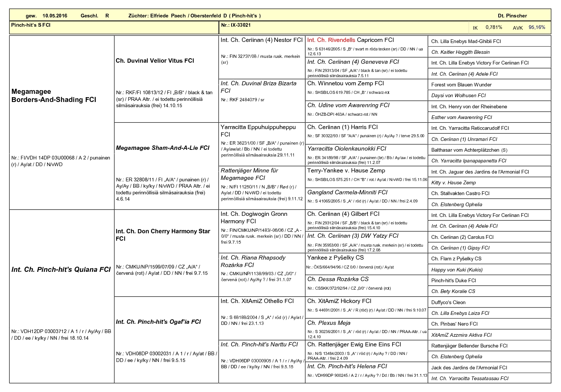561x392 pixels.
Task: Click the AVK value "95,16%"
Action: [x=537, y=27]
